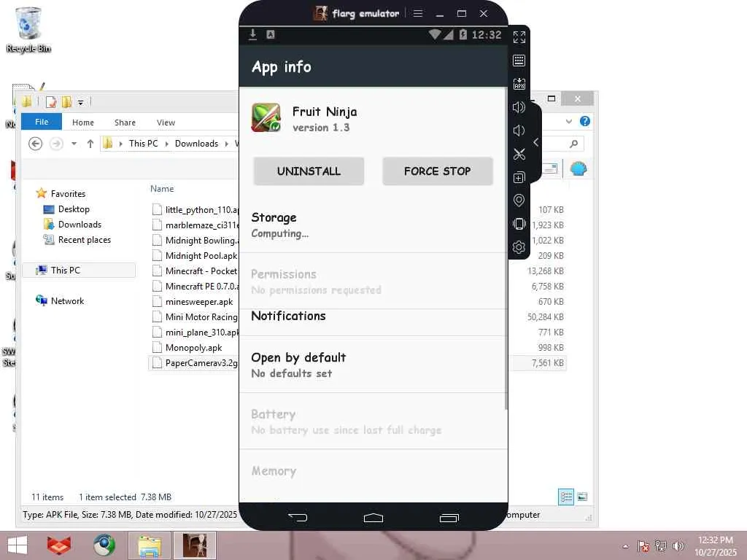Tap Android home navigation button
This screenshot has width=747, height=560.
click(x=373, y=518)
